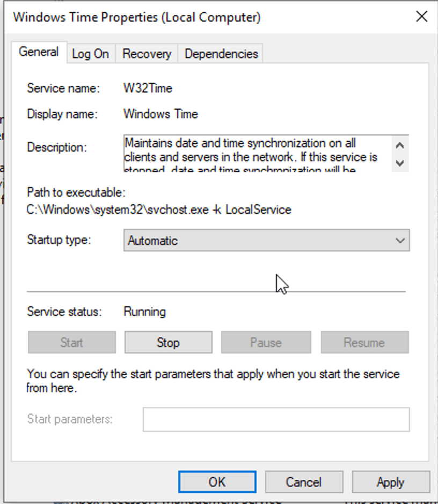Click the disabled Pause button
This screenshot has height=504, width=438.
tap(266, 342)
